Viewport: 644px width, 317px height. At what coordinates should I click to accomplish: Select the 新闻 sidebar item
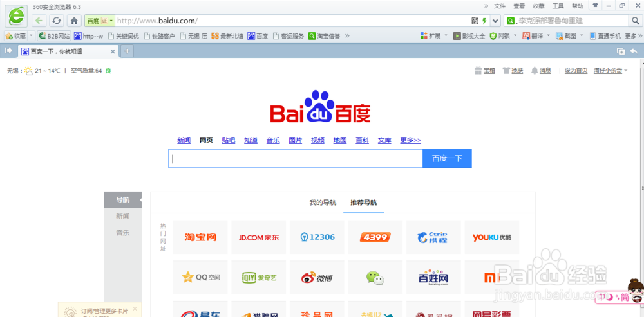[123, 216]
